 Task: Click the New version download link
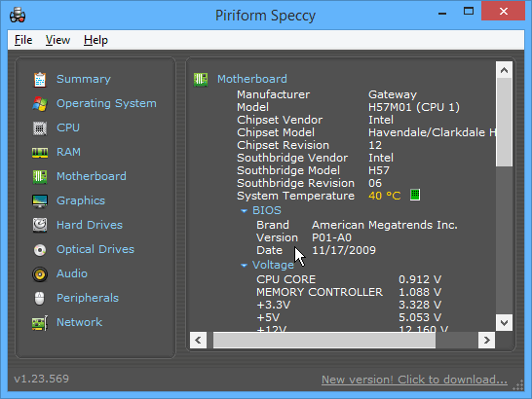point(415,380)
